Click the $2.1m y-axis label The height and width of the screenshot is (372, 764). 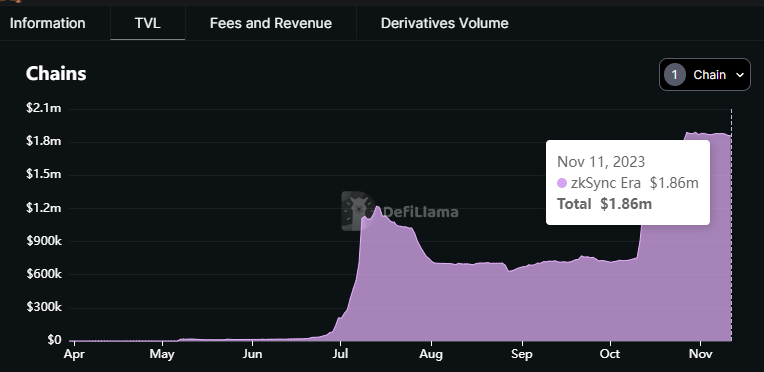pyautogui.click(x=44, y=108)
